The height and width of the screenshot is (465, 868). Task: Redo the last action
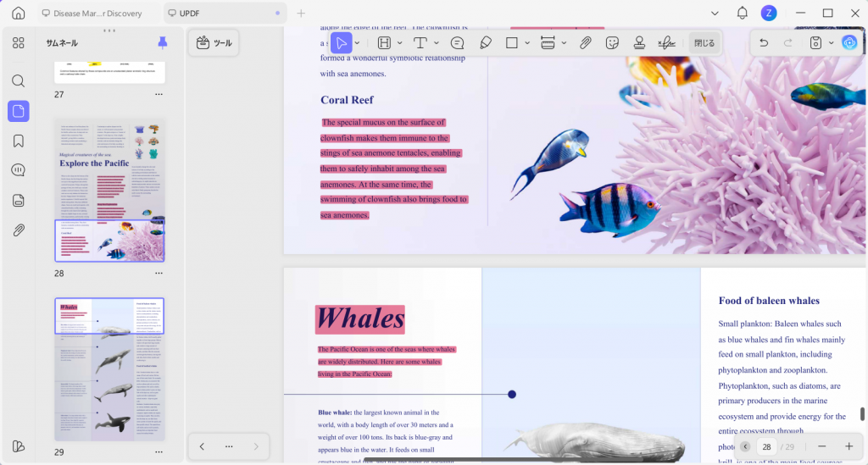click(x=787, y=42)
